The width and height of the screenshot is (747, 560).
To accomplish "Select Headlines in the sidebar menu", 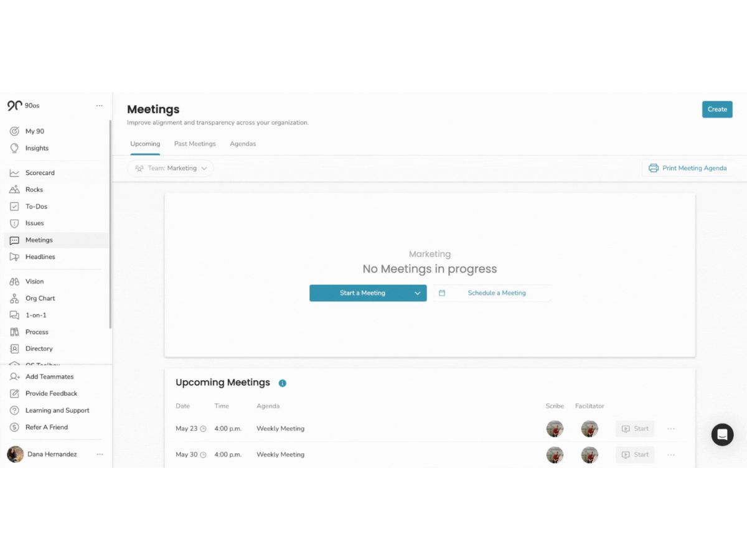I will tap(56, 257).
